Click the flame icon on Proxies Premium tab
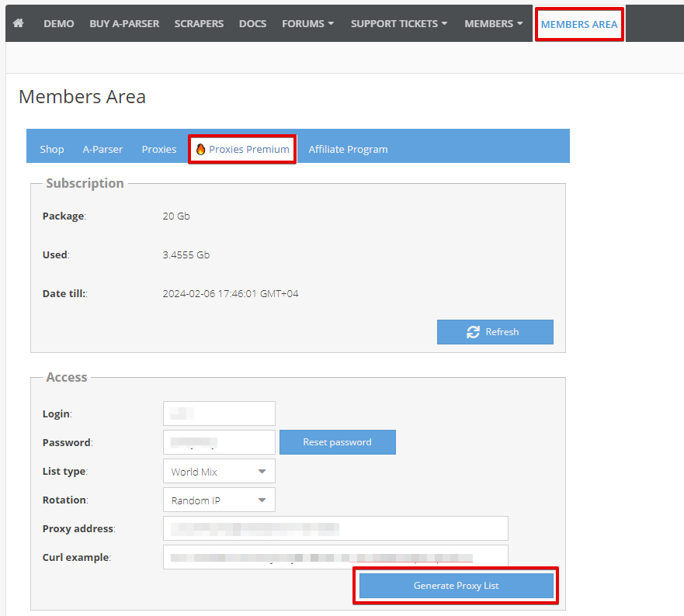 click(x=200, y=148)
